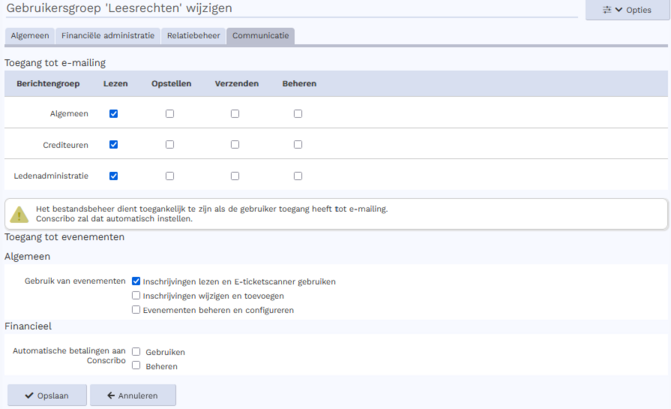Check Verzenden for Ledenadministratie
Viewport: 671px width, 409px height.
pyautogui.click(x=235, y=176)
